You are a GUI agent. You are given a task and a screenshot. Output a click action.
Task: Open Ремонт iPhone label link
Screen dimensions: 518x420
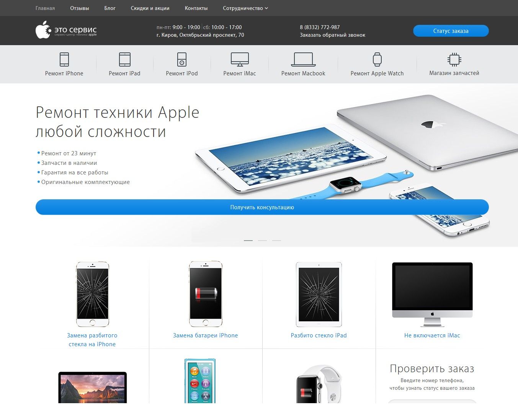point(64,73)
